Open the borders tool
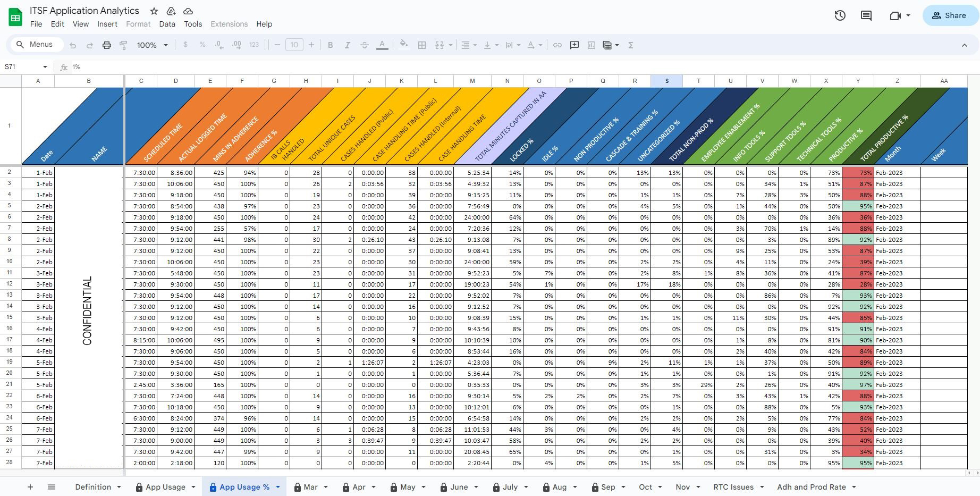The image size is (980, 496). coord(422,45)
